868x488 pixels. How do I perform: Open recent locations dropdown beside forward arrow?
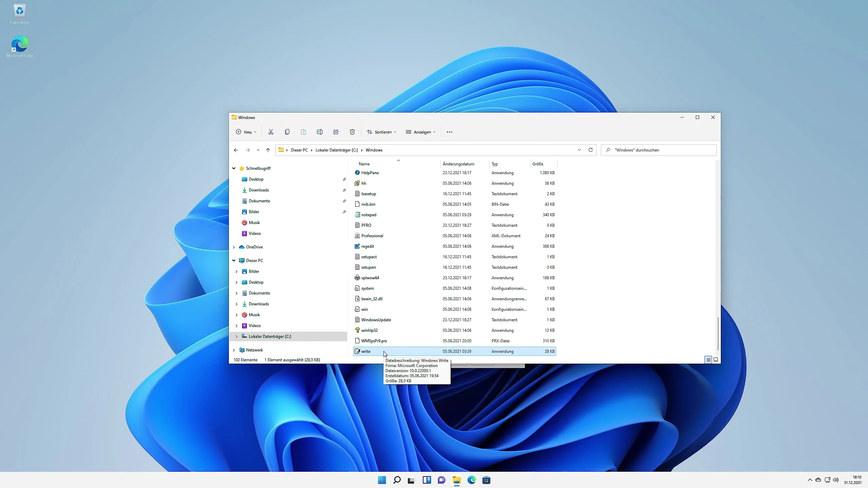[258, 150]
